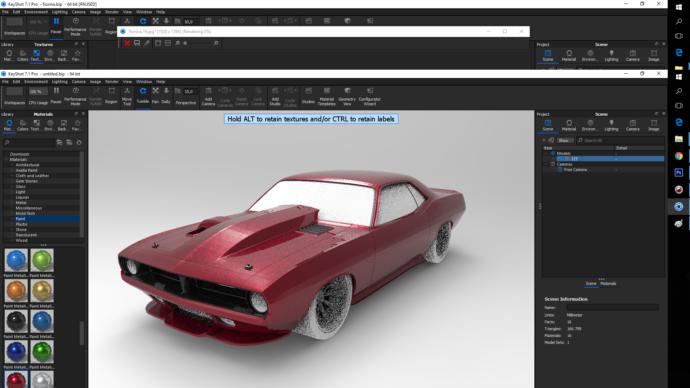Open CPU Usage percentage dropdown in front window

(38, 92)
